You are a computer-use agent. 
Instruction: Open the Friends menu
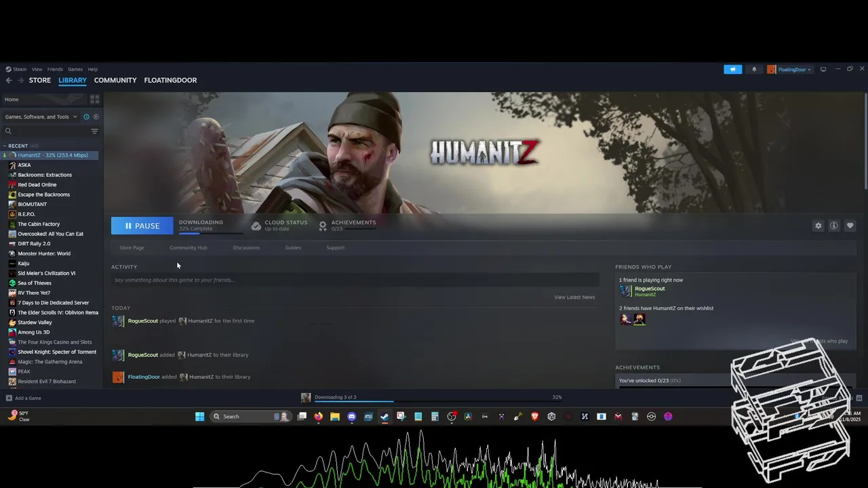55,69
